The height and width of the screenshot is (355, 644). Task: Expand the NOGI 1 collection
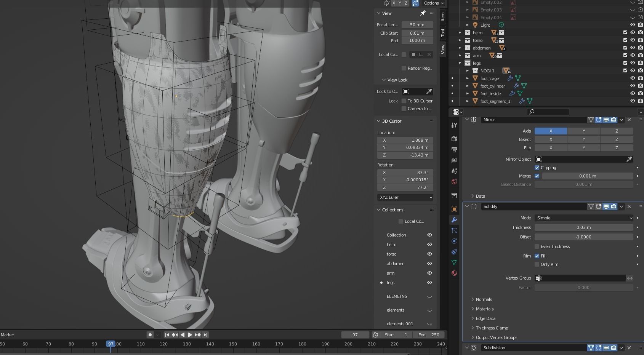[x=468, y=71]
